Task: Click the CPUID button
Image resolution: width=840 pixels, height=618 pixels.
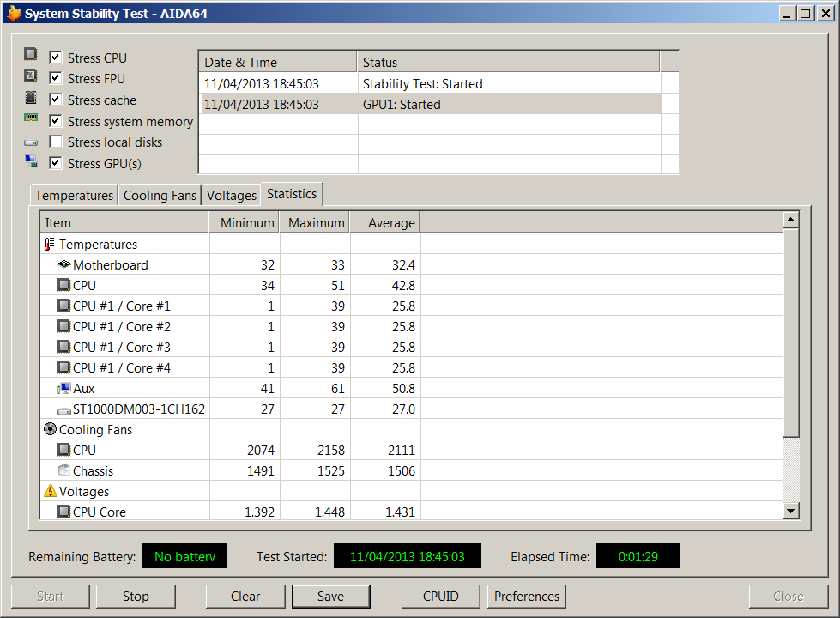Action: [440, 597]
